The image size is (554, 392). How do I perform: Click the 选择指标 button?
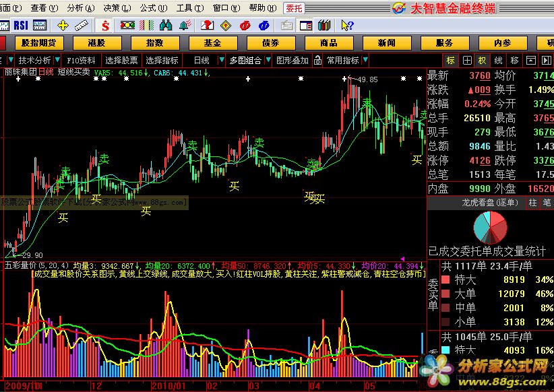pos(162,61)
